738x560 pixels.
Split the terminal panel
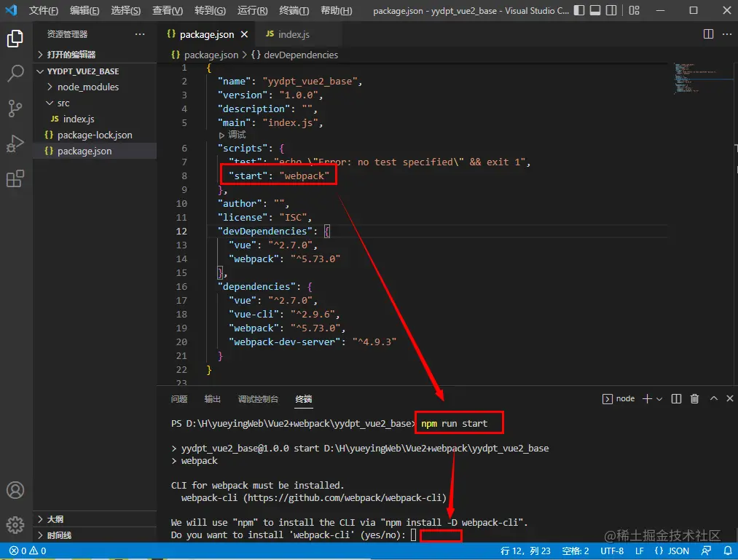[x=676, y=398]
